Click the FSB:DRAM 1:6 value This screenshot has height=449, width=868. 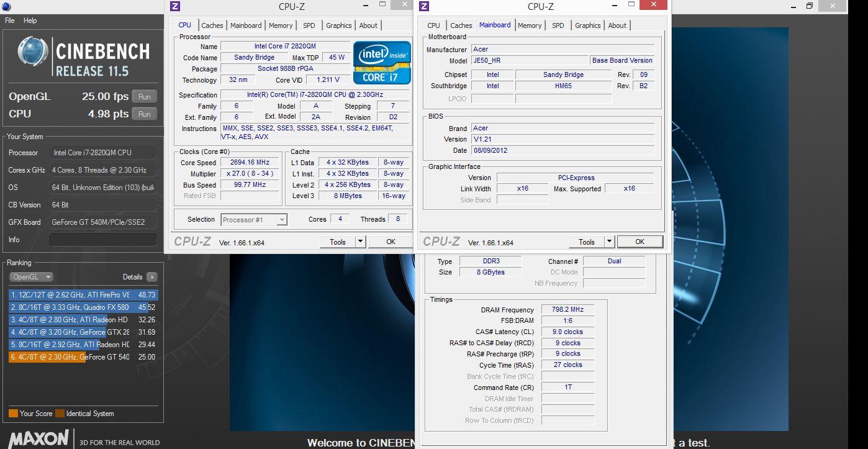[x=567, y=321]
